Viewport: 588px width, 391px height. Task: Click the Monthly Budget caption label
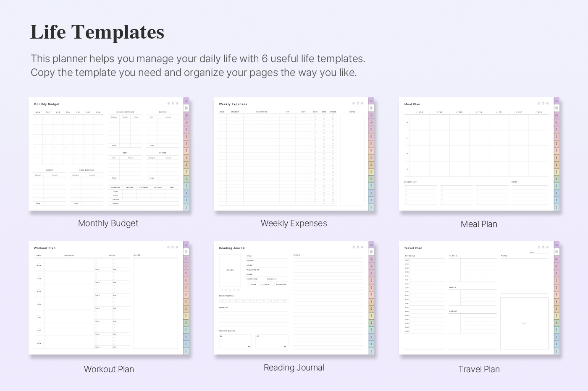[x=108, y=223]
